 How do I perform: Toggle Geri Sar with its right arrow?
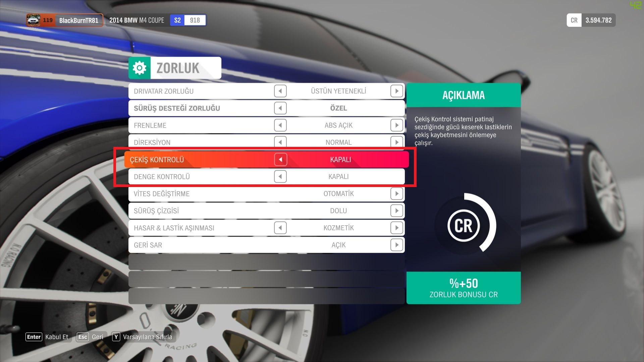[396, 245]
